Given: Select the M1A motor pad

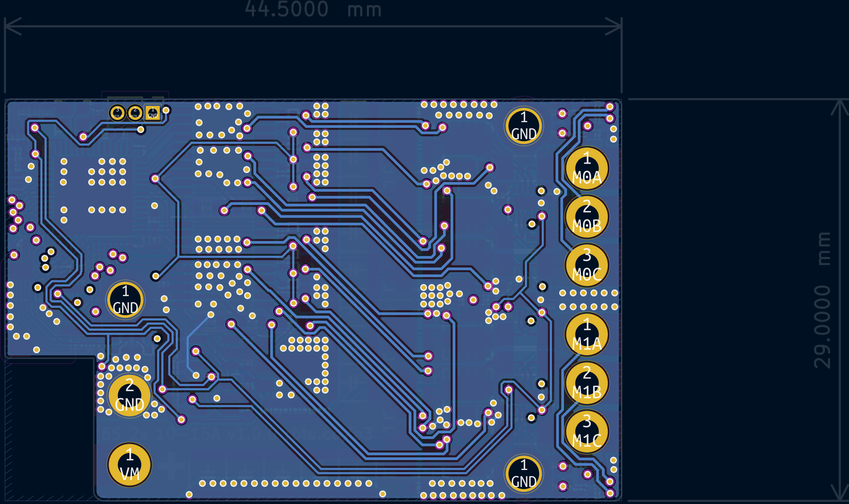Looking at the screenshot, I should 587,335.
